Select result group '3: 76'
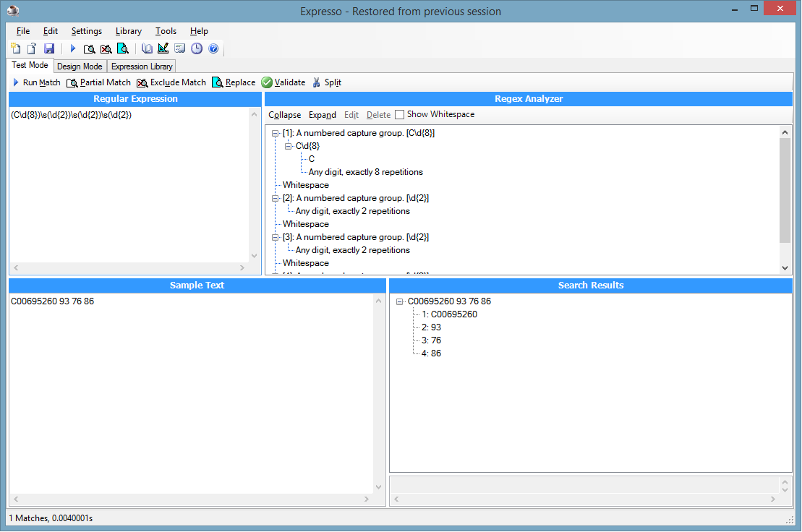802x532 pixels. click(x=431, y=340)
